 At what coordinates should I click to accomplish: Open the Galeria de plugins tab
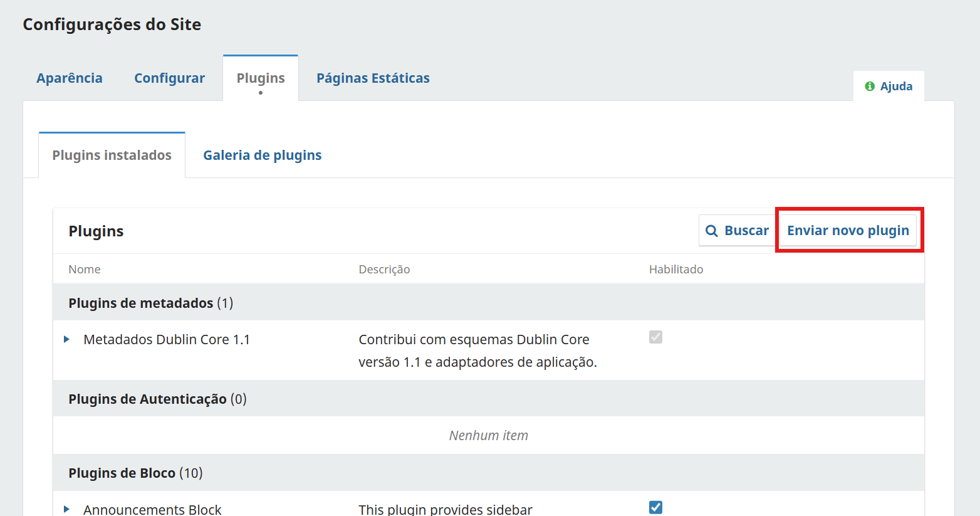pyautogui.click(x=262, y=155)
